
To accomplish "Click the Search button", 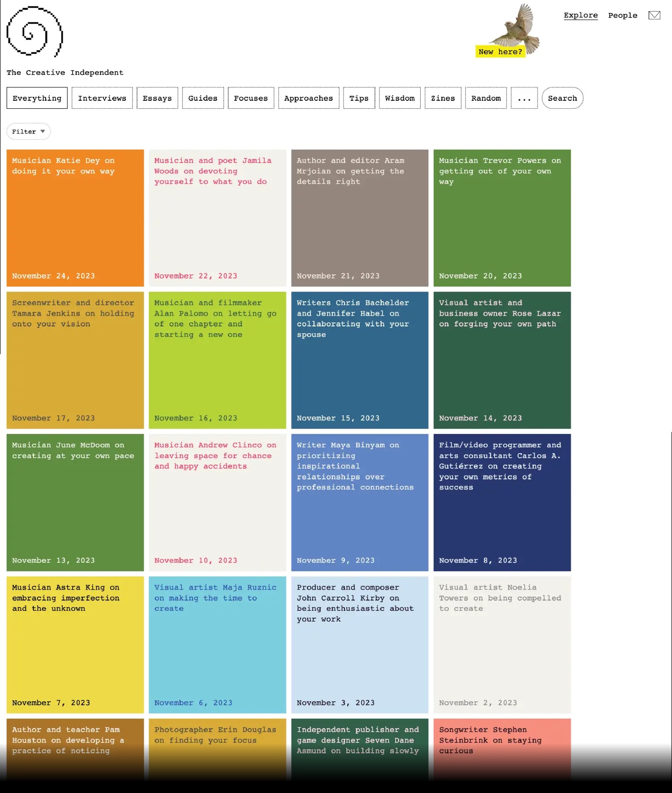I will tap(562, 99).
